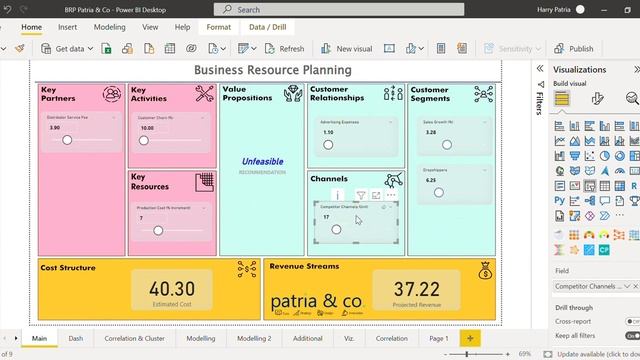This screenshot has width=640, height=360.
Task: Open the Format visual paintbrush tab
Action: click(597, 98)
